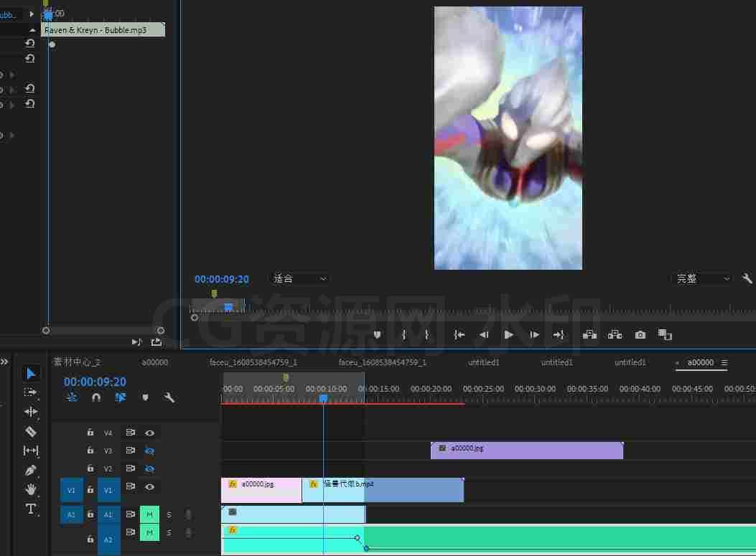The width and height of the screenshot is (756, 556).
Task: Click the timeline timecode 00:00:09:20
Action: [95, 382]
